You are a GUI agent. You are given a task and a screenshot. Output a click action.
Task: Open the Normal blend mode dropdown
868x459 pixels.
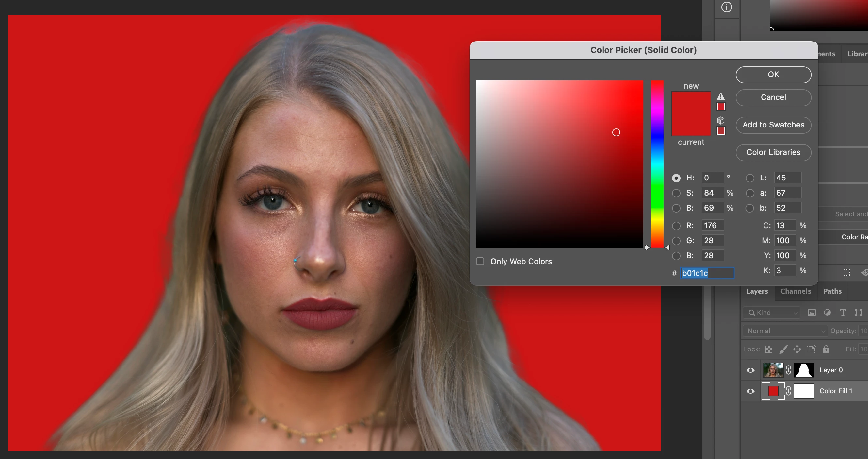point(785,331)
